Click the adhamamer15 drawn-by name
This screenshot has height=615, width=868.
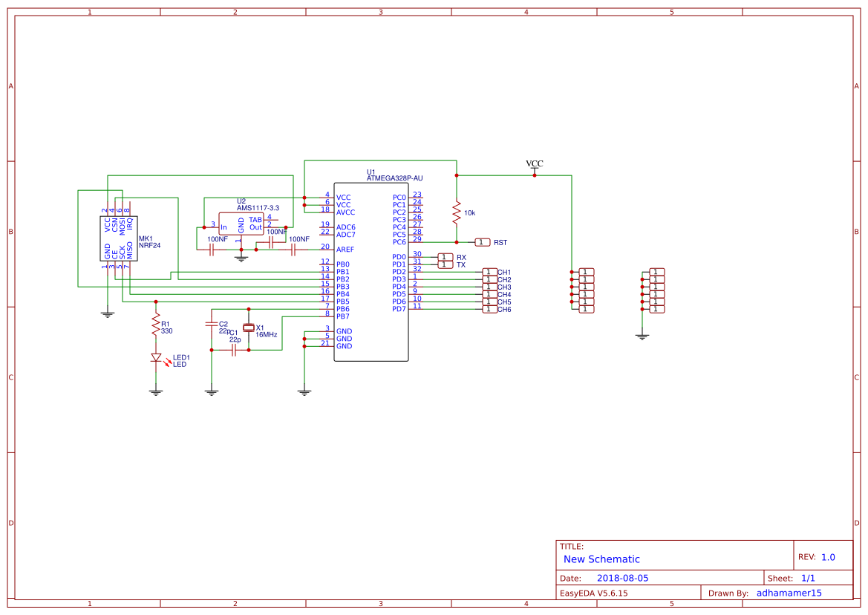point(789,592)
